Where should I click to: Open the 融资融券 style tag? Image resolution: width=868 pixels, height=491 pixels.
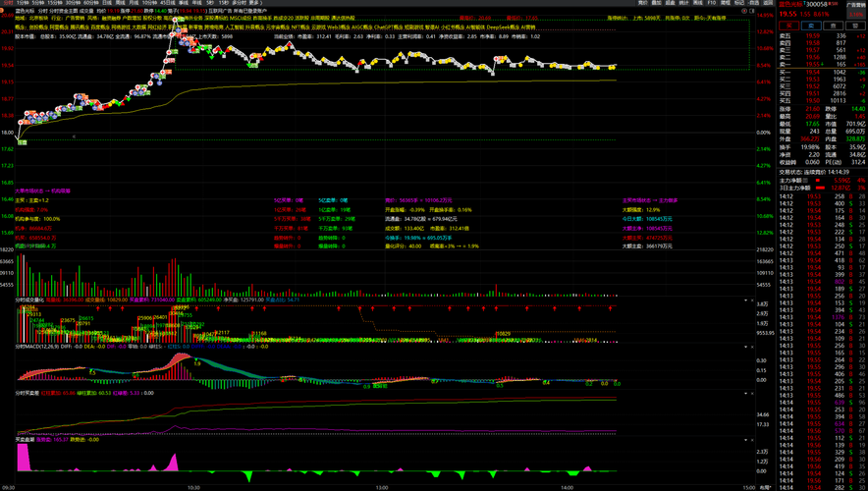pos(111,19)
